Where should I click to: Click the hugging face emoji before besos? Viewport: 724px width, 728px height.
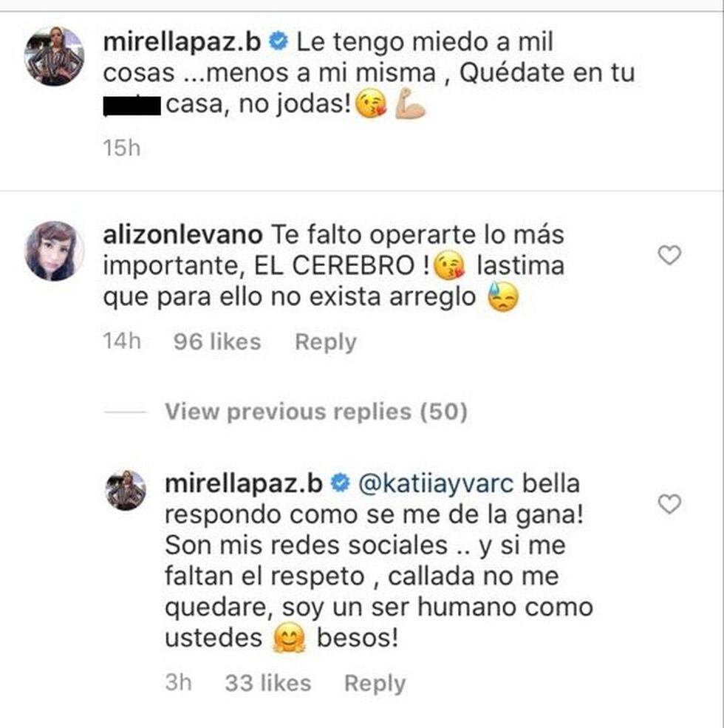coord(289,639)
